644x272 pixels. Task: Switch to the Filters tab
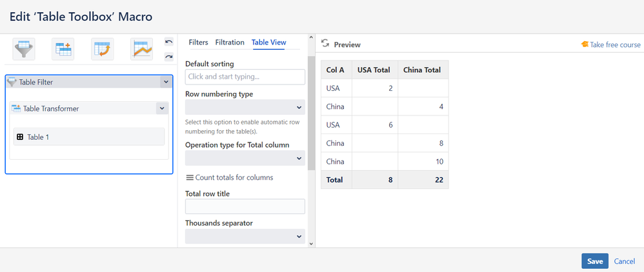198,43
